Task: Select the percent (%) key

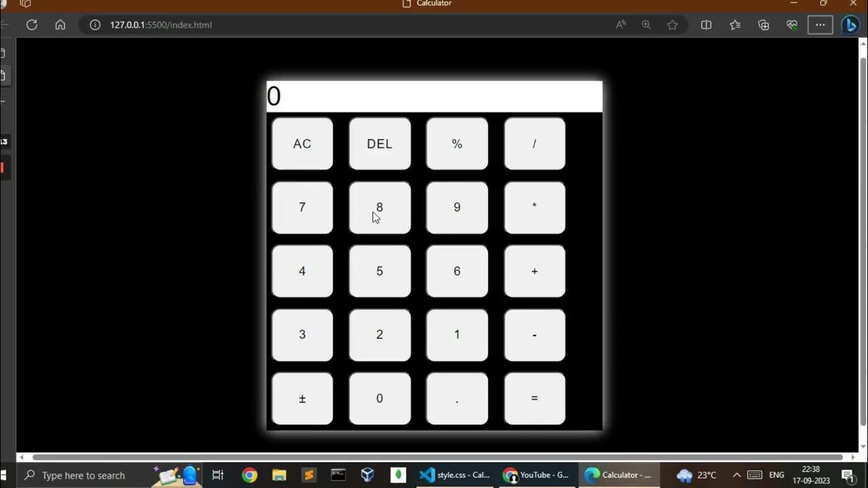Action: click(457, 144)
